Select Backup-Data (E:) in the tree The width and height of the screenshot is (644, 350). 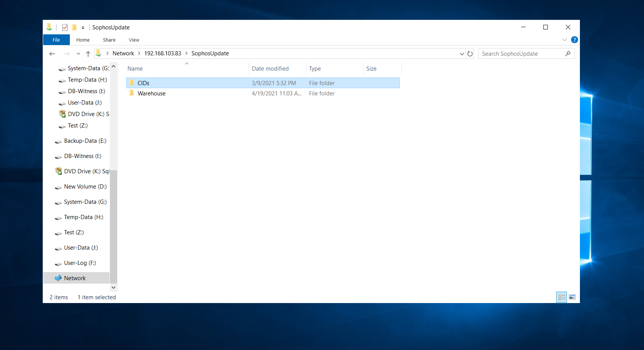(x=80, y=141)
